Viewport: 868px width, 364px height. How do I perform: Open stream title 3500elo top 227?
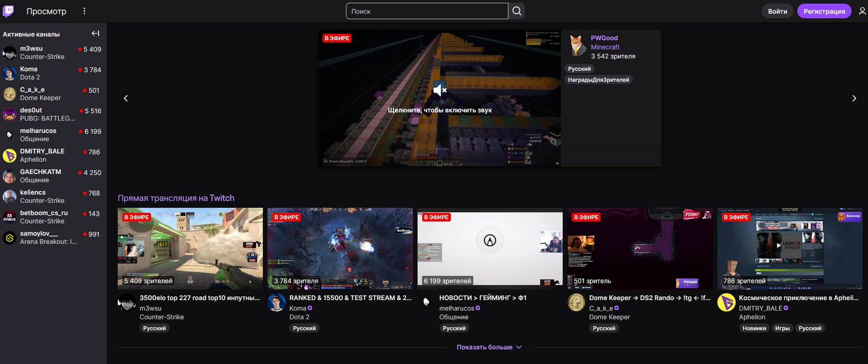click(199, 298)
